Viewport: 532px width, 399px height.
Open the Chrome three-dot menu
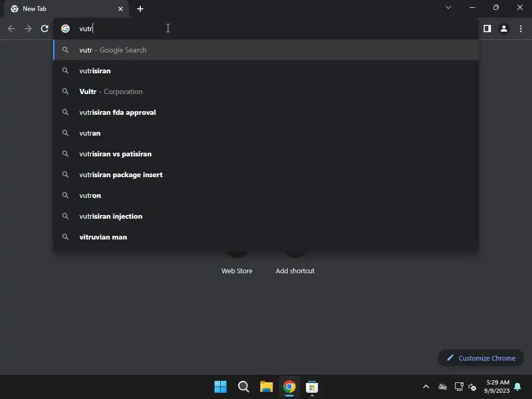[x=521, y=29]
